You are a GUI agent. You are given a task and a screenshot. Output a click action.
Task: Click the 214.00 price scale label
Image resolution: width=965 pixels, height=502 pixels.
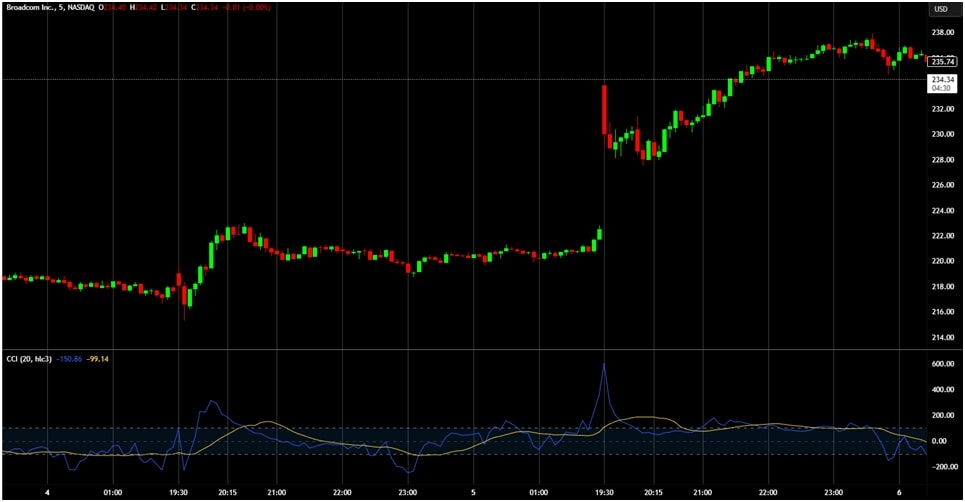click(x=941, y=337)
